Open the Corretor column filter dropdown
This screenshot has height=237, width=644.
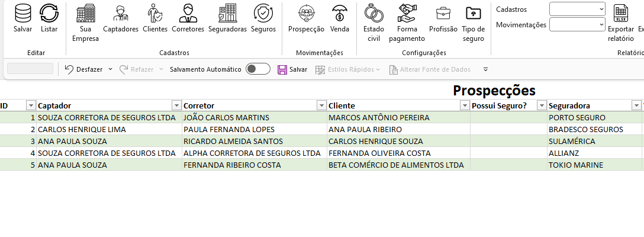coord(321,105)
